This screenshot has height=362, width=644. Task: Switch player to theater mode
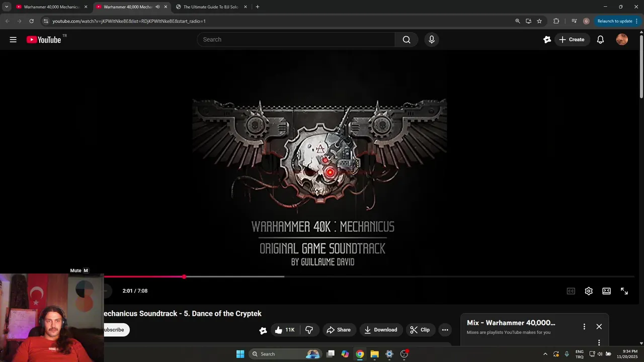607,291
